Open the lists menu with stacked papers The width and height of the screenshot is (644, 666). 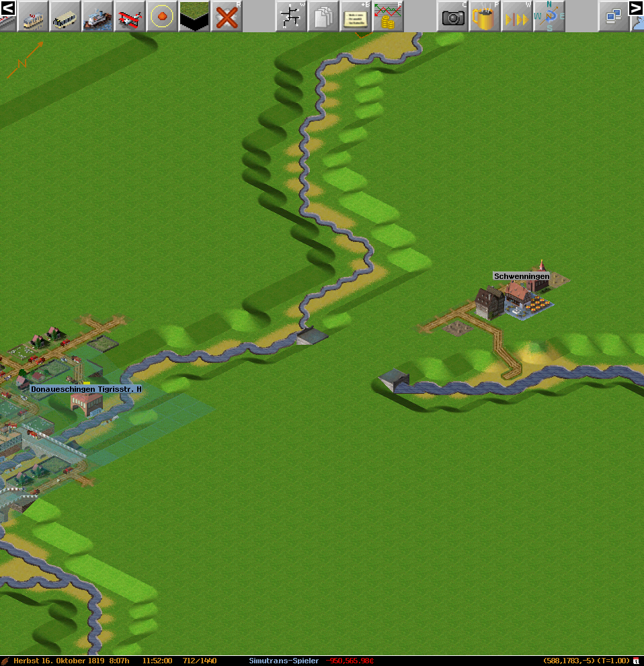[x=323, y=17]
